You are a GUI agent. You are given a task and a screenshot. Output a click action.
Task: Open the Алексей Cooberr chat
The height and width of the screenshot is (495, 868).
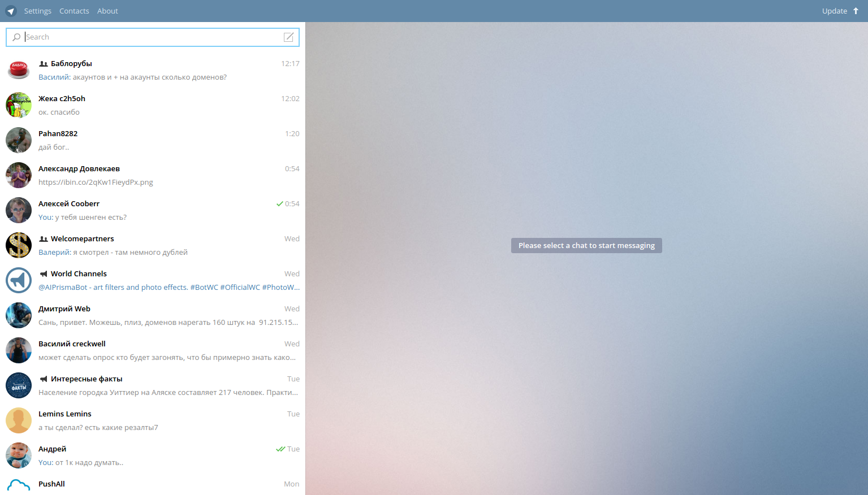pos(153,211)
